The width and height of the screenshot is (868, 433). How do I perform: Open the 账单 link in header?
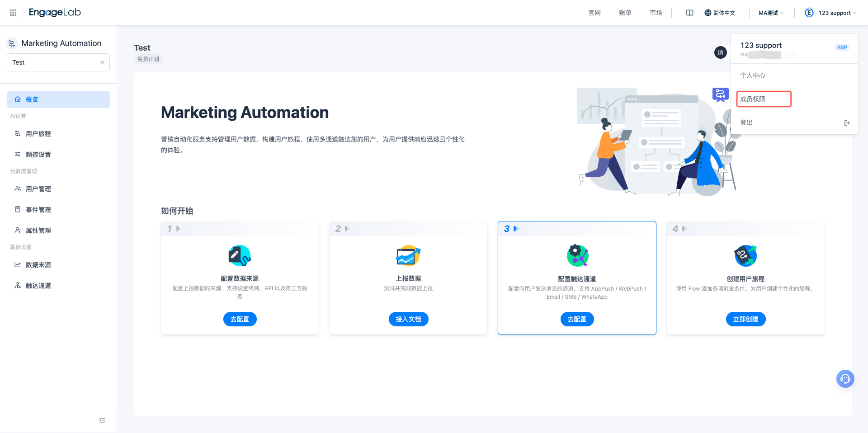pos(625,13)
